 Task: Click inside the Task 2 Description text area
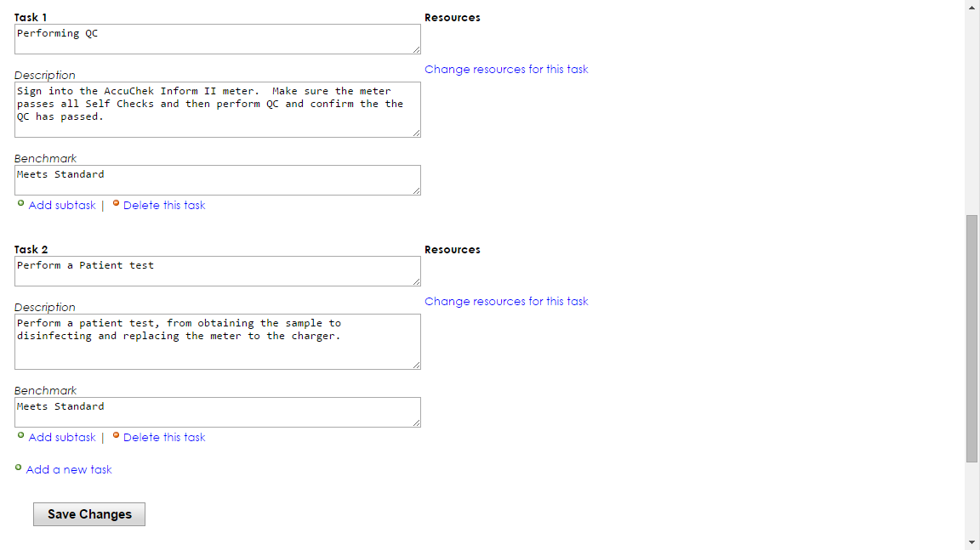click(217, 342)
